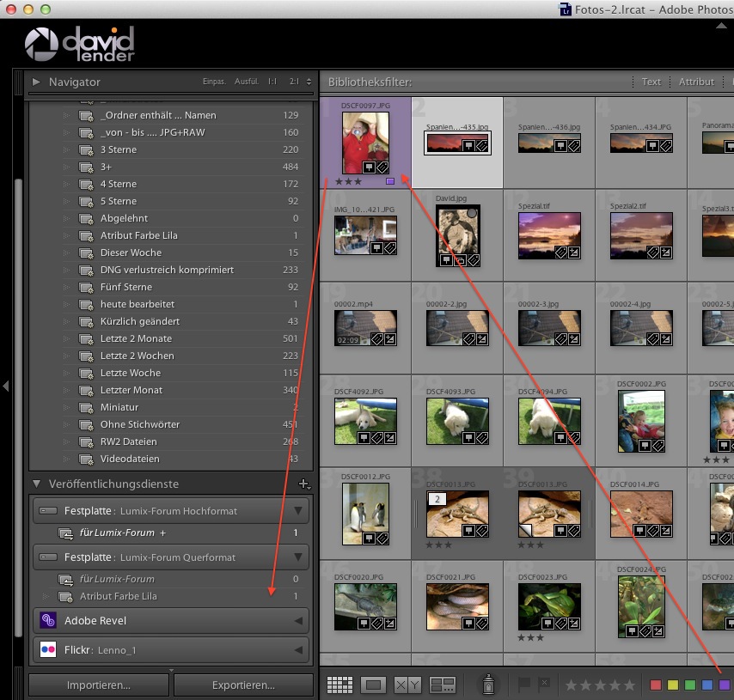Screen dimensions: 734x700
Task: Switch to loupe single-image view
Action: 373,685
